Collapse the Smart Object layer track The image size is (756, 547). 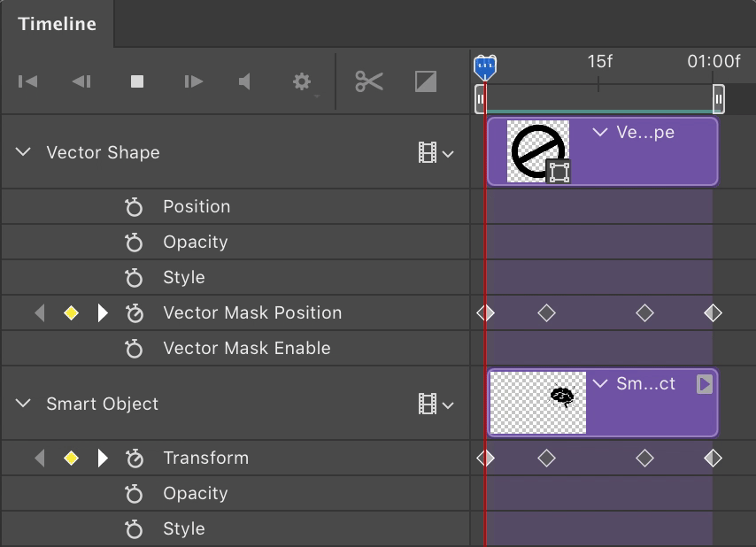click(x=23, y=404)
